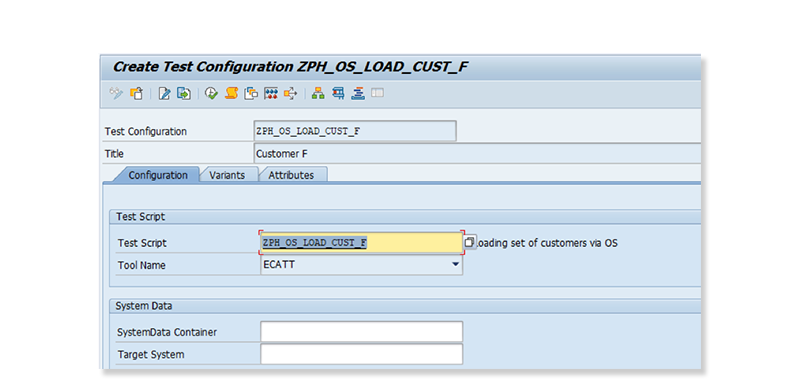
Task: Click the Display/Change glasses-and-pencil icon
Action: click(x=117, y=93)
